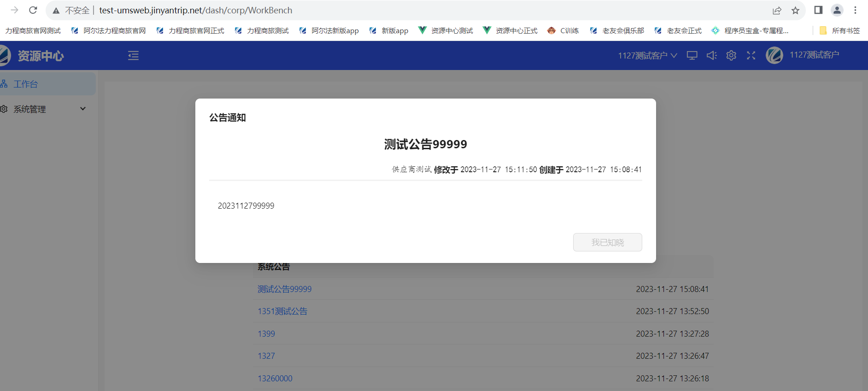Click the monitor icon in the header
868x391 pixels.
tap(692, 56)
